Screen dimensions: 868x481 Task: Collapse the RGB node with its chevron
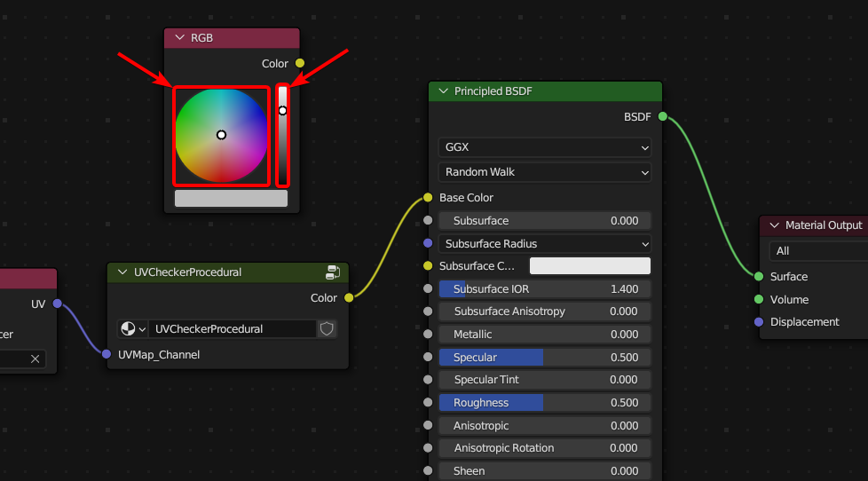pyautogui.click(x=179, y=37)
